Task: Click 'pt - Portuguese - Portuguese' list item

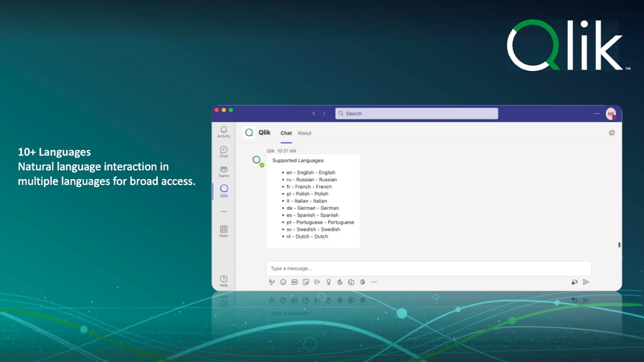Action: (320, 222)
